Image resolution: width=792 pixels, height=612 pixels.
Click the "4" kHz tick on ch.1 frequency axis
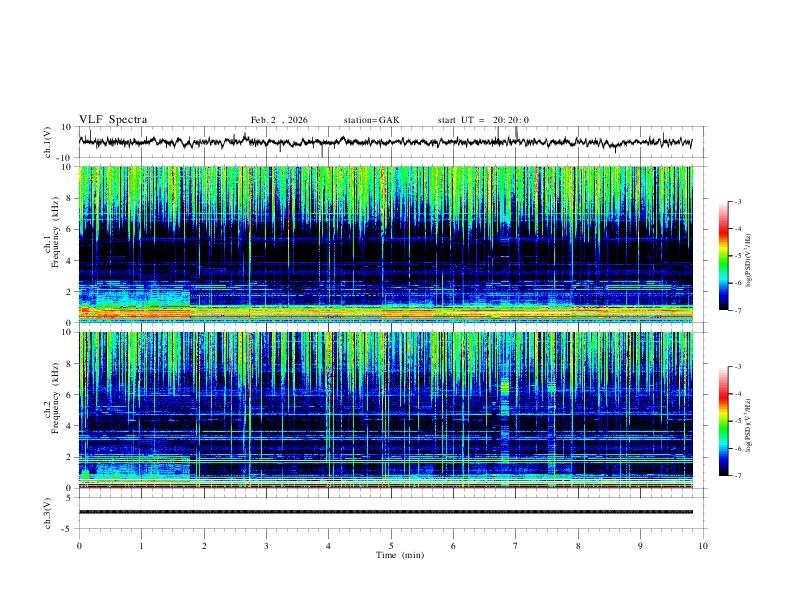click(69, 261)
